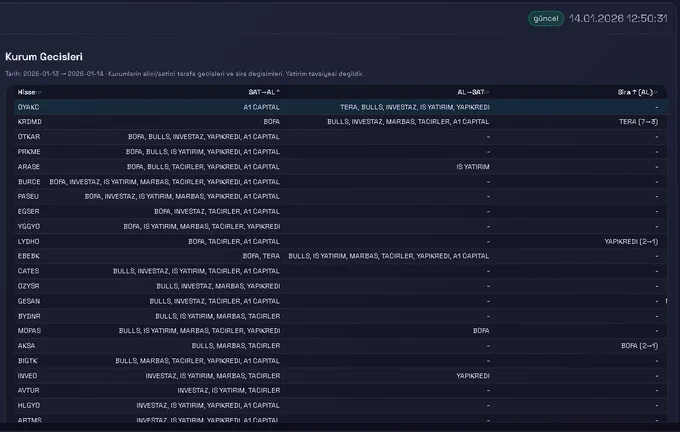Click the green güncel status badge
Viewport: 680px width, 432px height.
pyautogui.click(x=546, y=18)
